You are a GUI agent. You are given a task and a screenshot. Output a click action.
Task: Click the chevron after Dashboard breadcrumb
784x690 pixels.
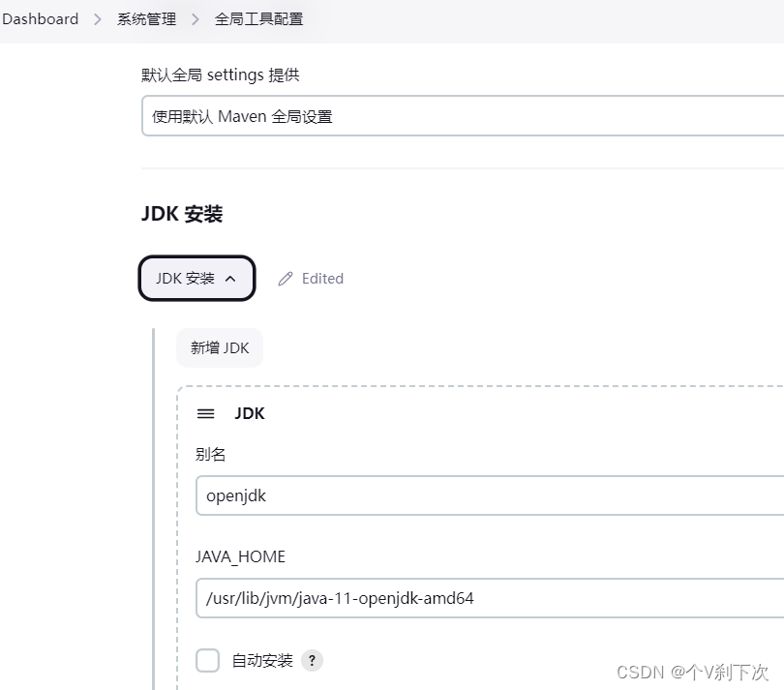coord(98,19)
